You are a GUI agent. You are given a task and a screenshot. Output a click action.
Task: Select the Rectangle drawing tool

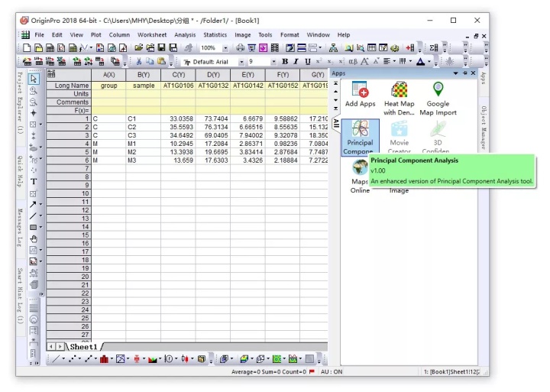click(33, 228)
